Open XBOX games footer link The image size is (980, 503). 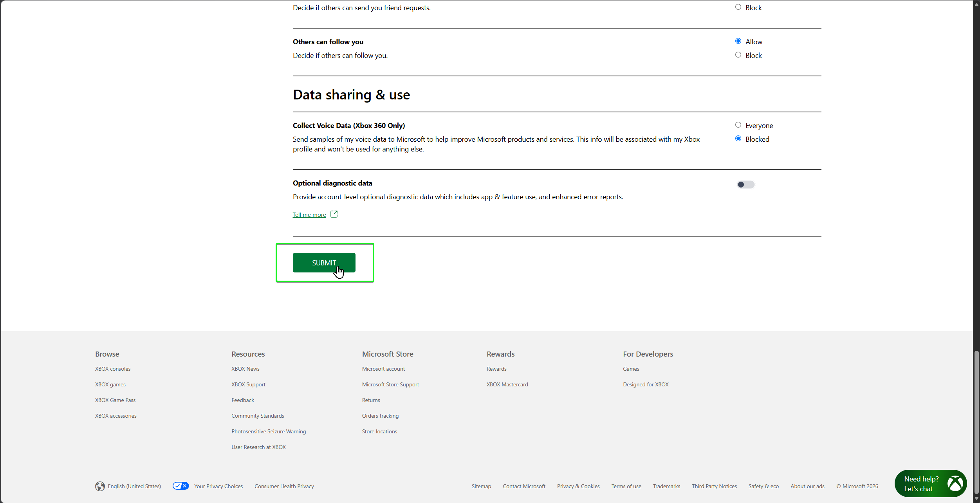(x=110, y=384)
